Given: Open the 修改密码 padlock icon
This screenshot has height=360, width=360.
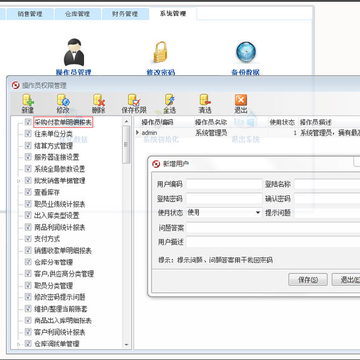Looking at the screenshot, I should (160, 52).
